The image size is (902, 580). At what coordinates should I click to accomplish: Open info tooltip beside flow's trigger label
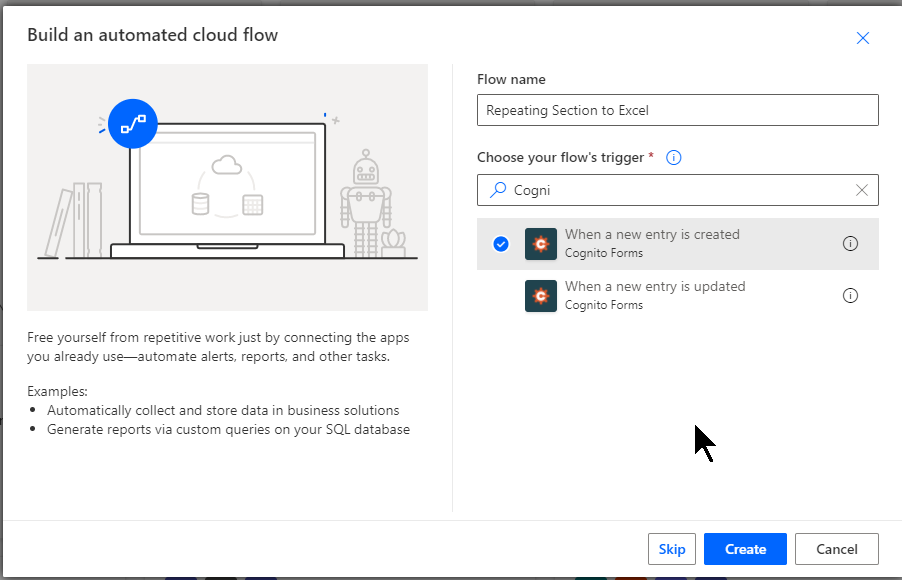[x=673, y=158]
